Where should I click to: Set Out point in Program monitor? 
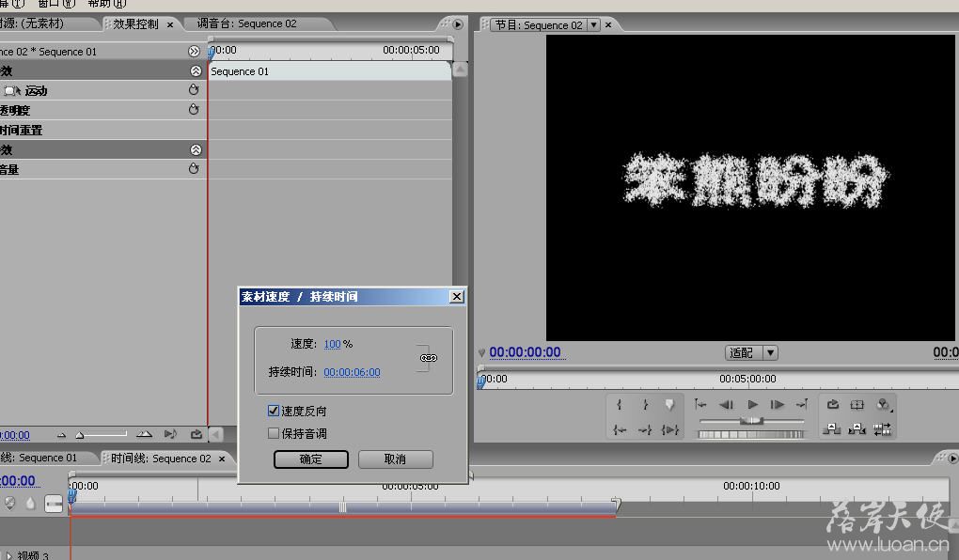(x=645, y=405)
